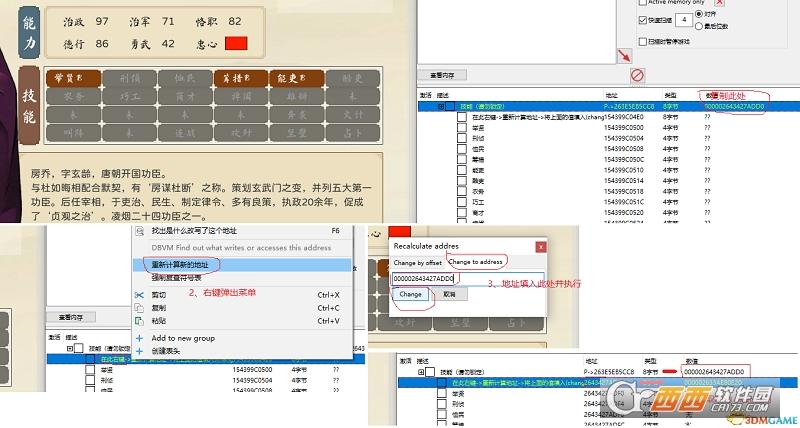Click the gray 农务 skill button
800x428 pixels.
pos(72,96)
